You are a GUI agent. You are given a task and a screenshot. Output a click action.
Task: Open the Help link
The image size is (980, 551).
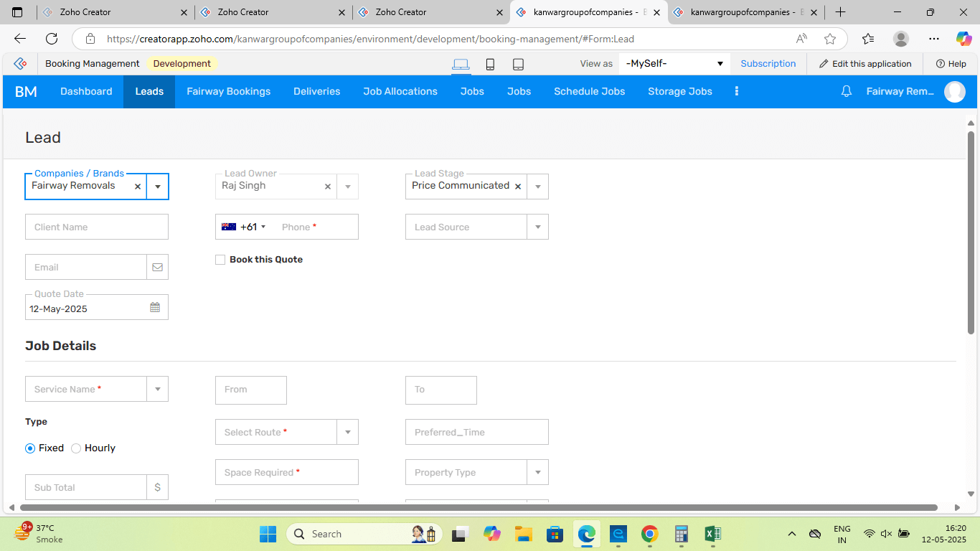(951, 64)
